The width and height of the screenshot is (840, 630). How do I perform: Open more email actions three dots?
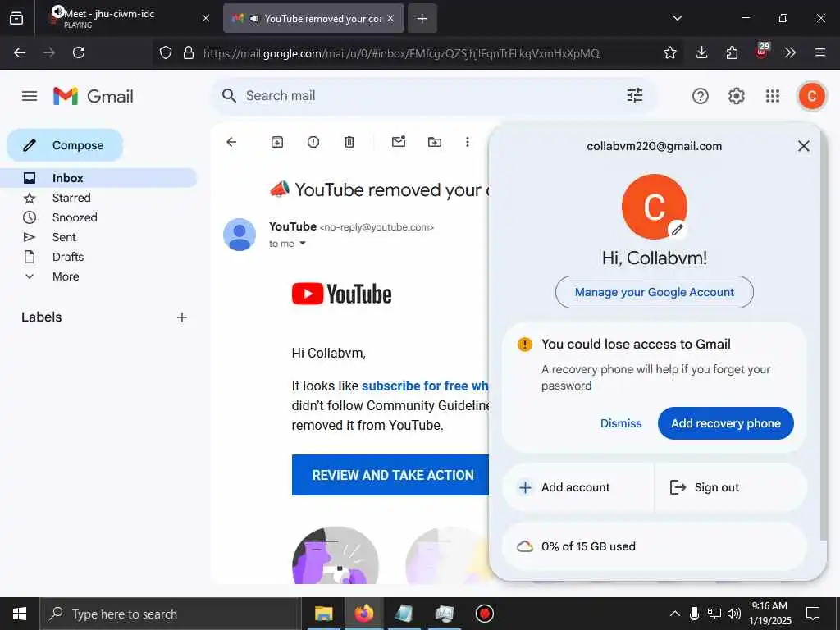pos(467,142)
